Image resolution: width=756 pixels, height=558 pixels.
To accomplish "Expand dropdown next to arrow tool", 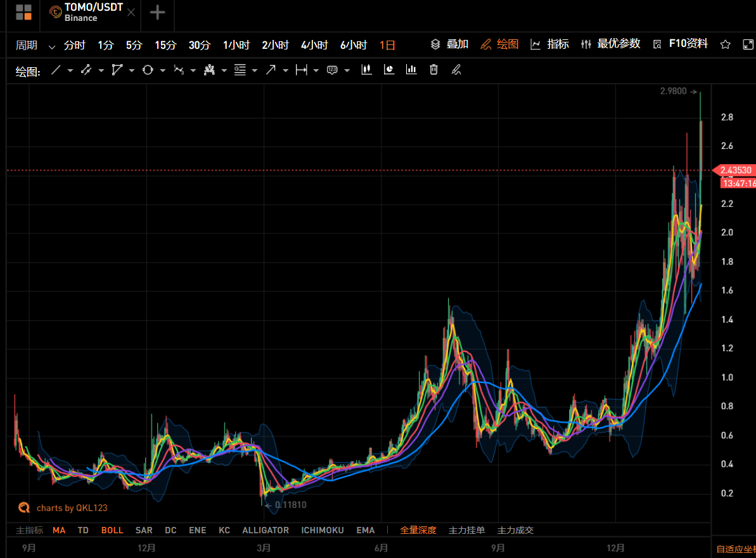I will point(286,71).
